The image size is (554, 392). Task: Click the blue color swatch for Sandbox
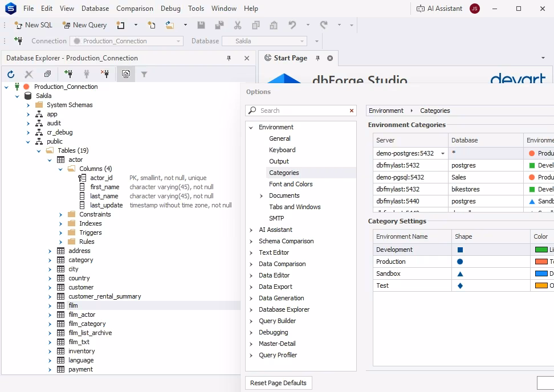pos(541,273)
